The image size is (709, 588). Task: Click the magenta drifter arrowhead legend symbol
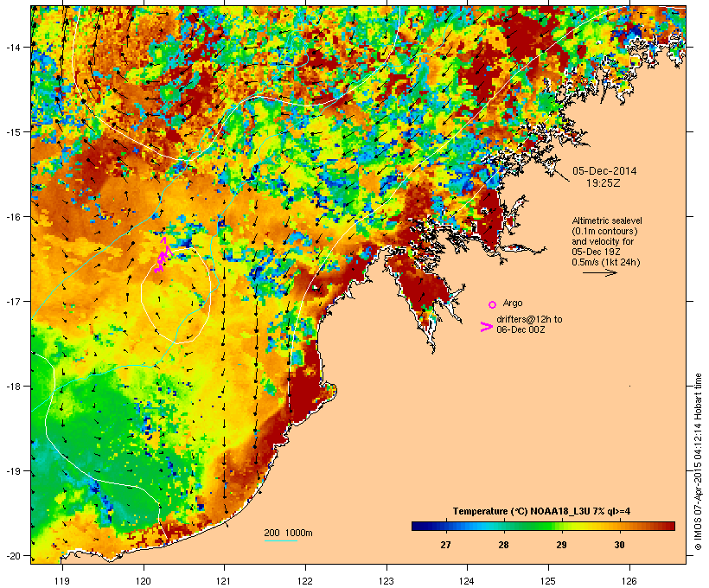point(486,327)
